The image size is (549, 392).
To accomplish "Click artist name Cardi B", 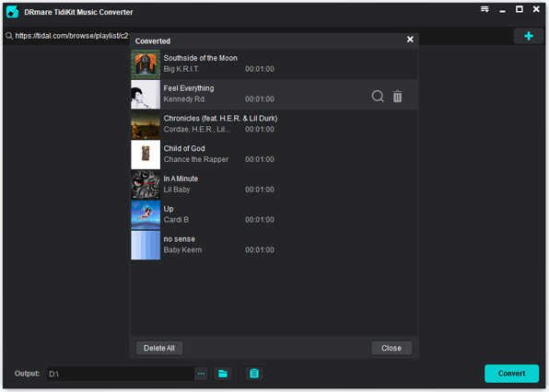I will pyautogui.click(x=176, y=220).
